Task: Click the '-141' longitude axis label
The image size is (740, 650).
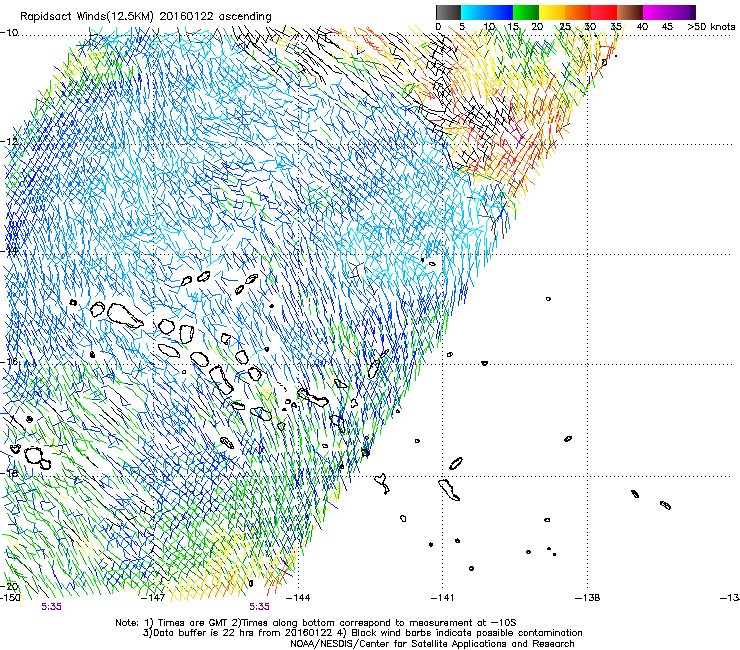Action: click(443, 598)
